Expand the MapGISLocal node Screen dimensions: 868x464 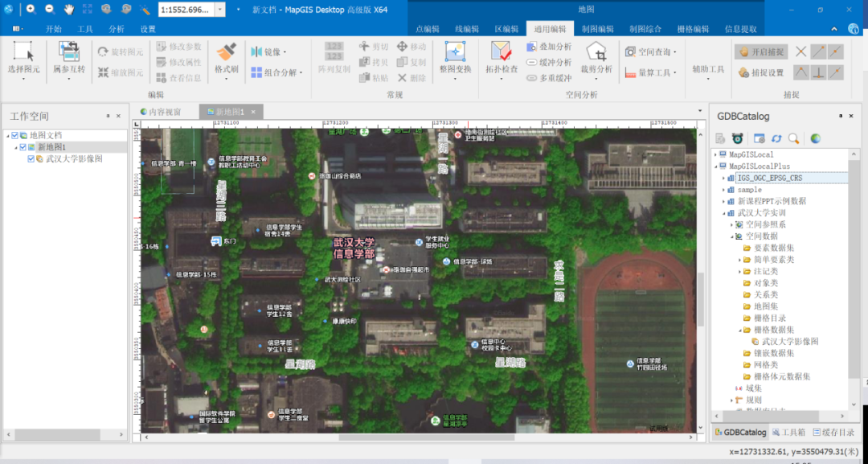(715, 154)
